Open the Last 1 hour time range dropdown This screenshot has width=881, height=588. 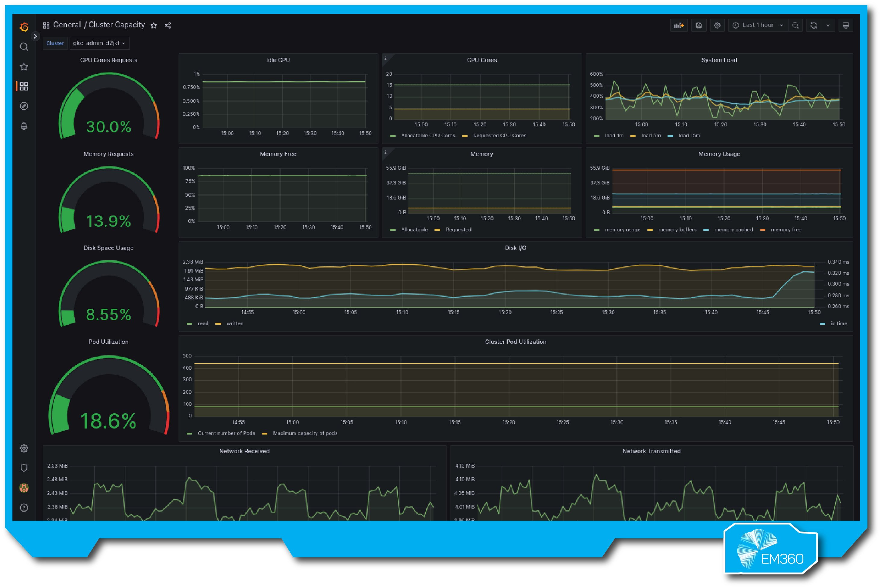pyautogui.click(x=758, y=25)
